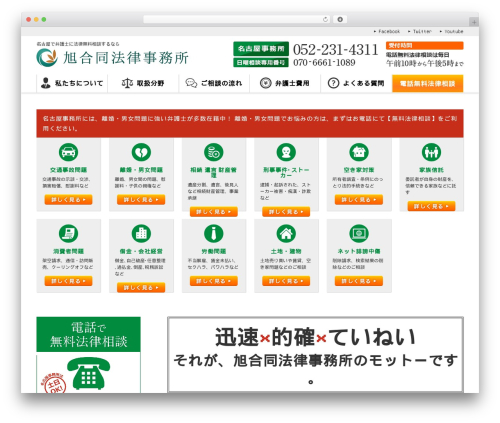Open a new tab with the plus button
The height and width of the screenshot is (423, 500).
coord(474,22)
